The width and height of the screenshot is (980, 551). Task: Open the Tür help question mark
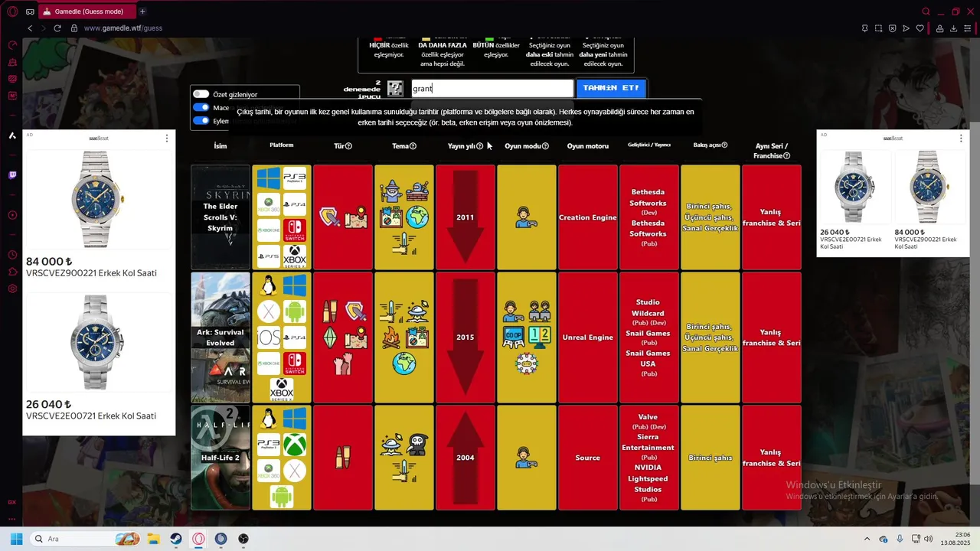(x=348, y=146)
